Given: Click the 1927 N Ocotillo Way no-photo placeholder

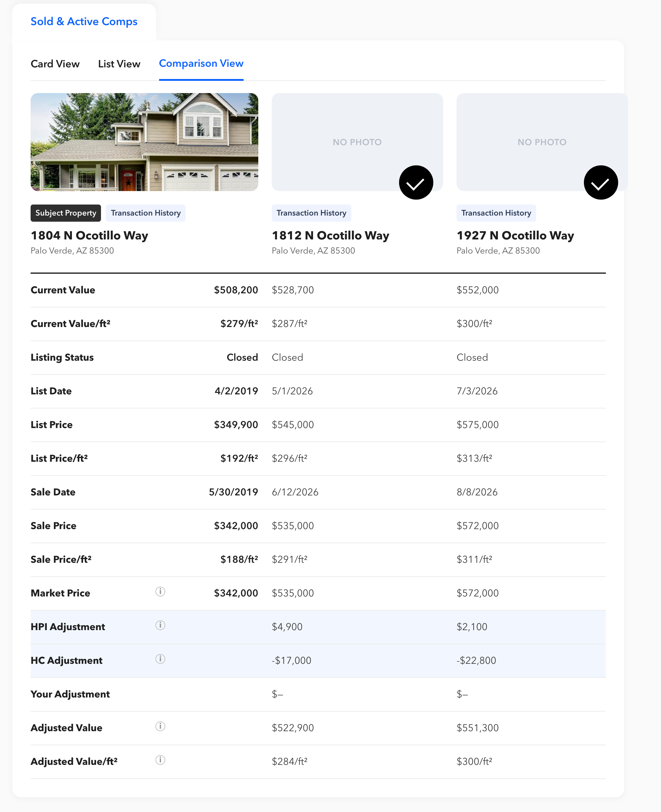Looking at the screenshot, I should pos(542,142).
